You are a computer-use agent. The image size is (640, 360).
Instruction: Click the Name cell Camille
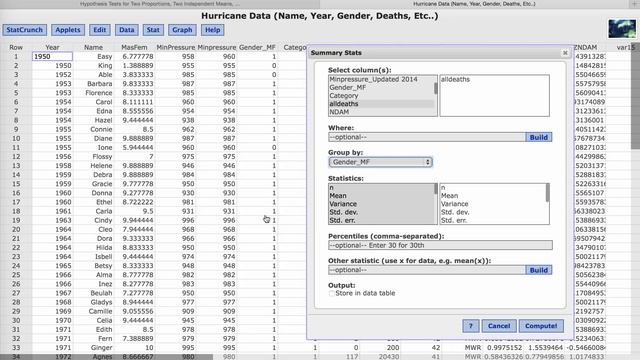tap(100, 311)
